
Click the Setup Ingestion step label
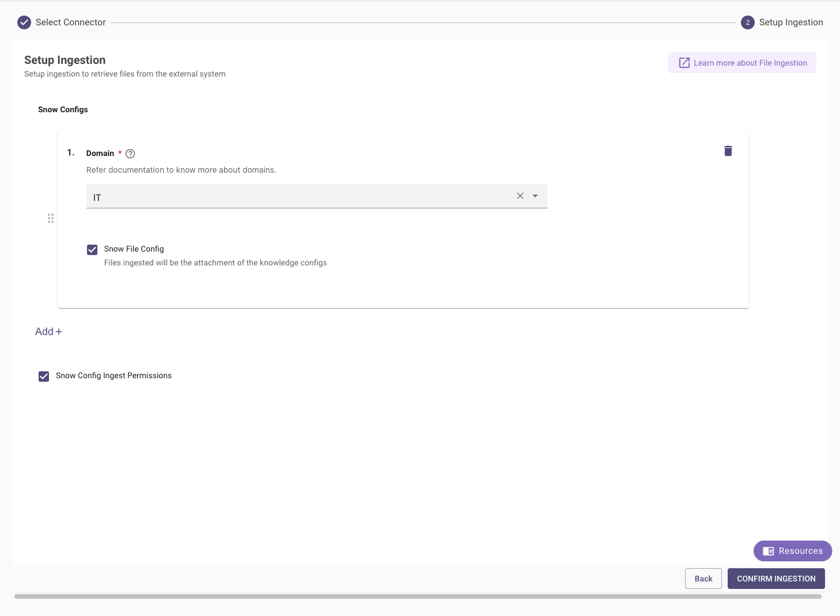coord(791,22)
